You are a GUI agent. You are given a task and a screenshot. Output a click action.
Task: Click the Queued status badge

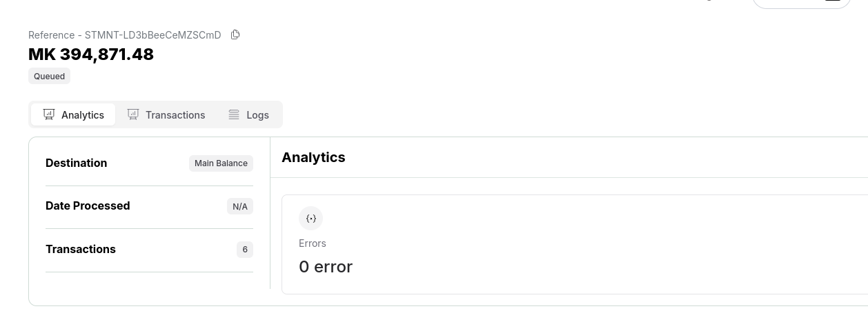pyautogui.click(x=50, y=77)
